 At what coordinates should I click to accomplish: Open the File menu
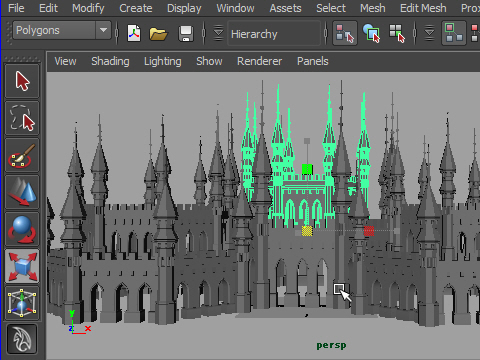(x=16, y=8)
